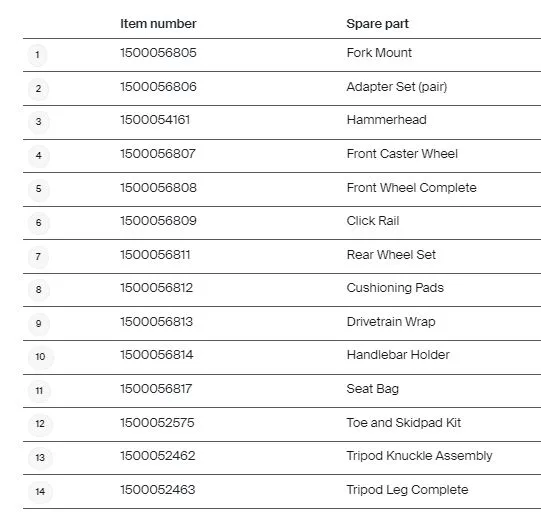The height and width of the screenshot is (526, 541).
Task: Select the circled number 9 badge
Action: click(x=38, y=324)
